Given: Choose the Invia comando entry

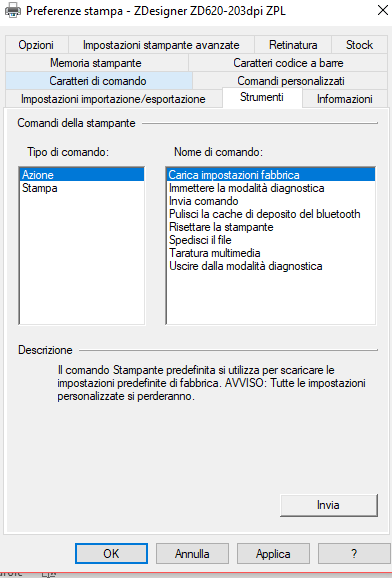Looking at the screenshot, I should pos(271,201).
